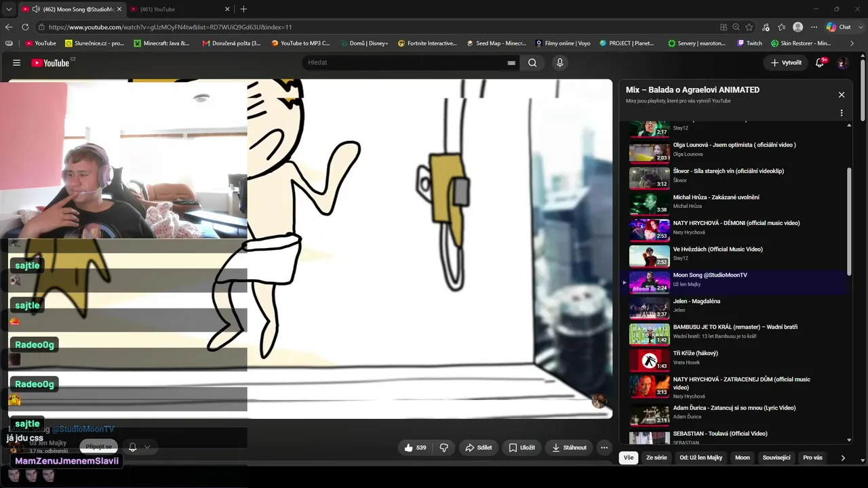Mute the Moon Song tab audio
Viewport: 868px width, 488px height.
point(35,9)
